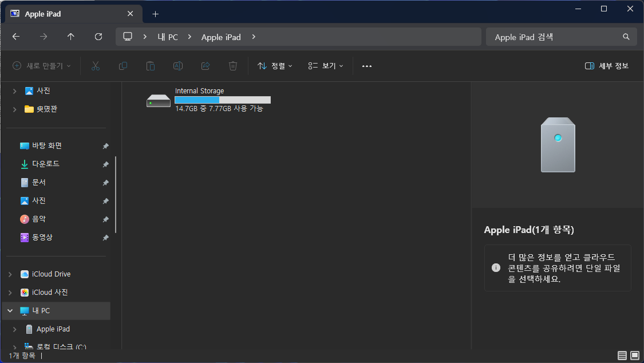Close the Apple iPad tab
The height and width of the screenshot is (363, 644).
pyautogui.click(x=130, y=14)
